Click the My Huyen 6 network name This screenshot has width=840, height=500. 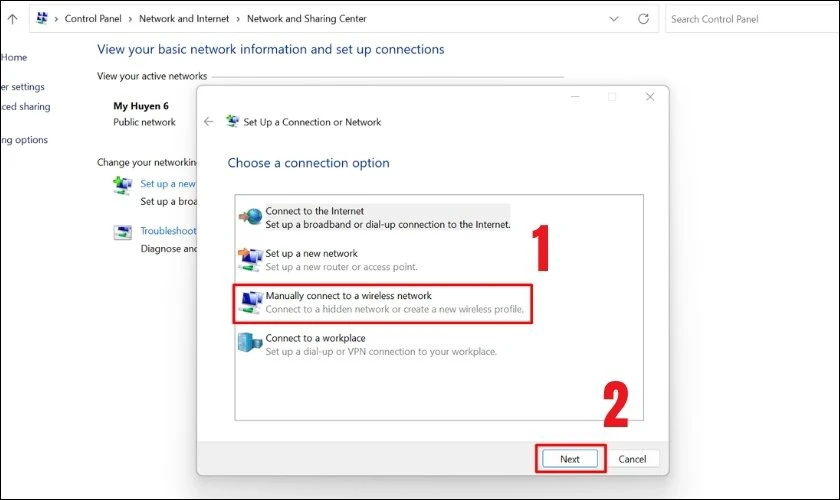coord(141,106)
